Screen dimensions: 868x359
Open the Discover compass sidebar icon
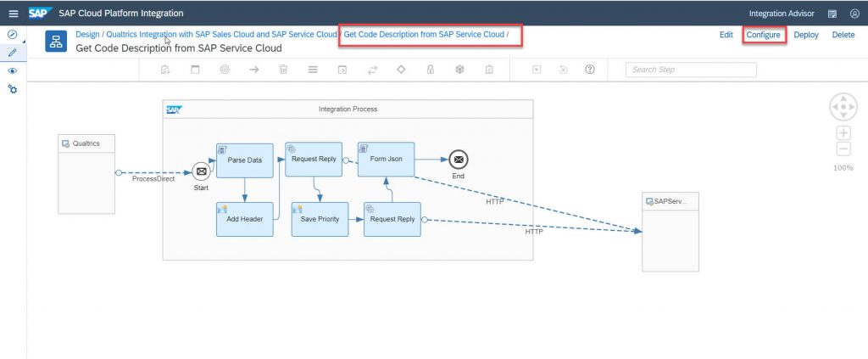[x=12, y=34]
